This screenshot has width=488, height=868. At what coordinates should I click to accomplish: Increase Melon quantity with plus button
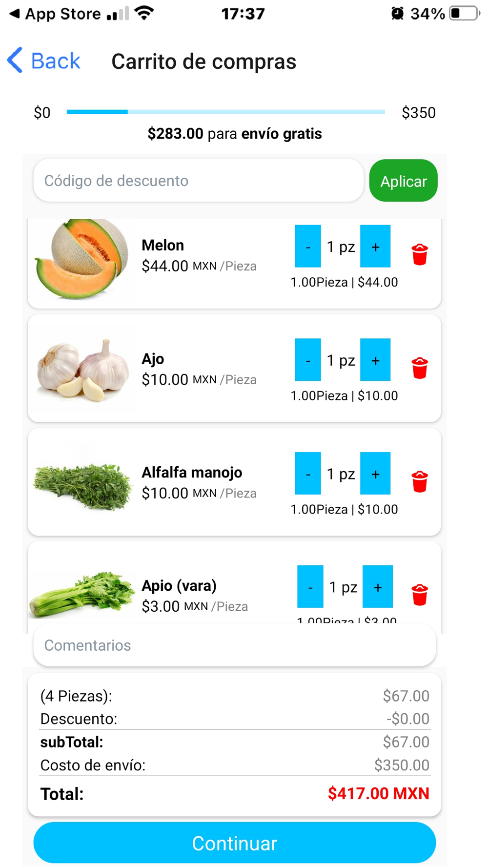(x=375, y=247)
